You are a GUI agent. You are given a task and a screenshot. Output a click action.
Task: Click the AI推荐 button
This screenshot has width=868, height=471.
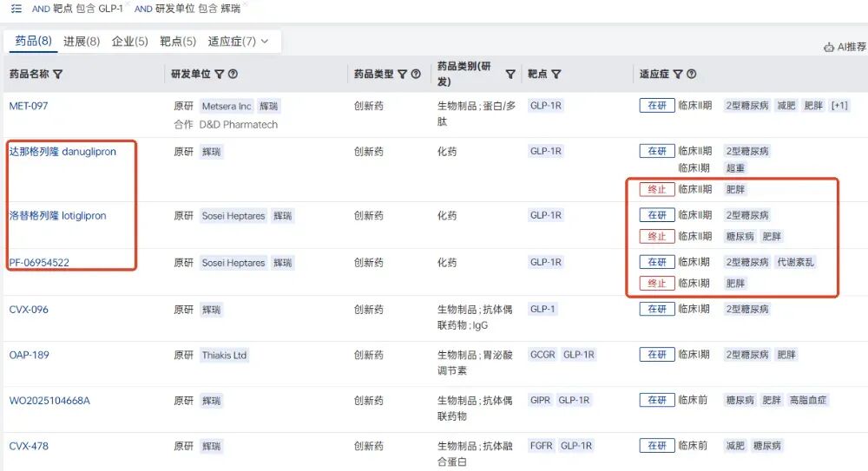click(x=845, y=47)
